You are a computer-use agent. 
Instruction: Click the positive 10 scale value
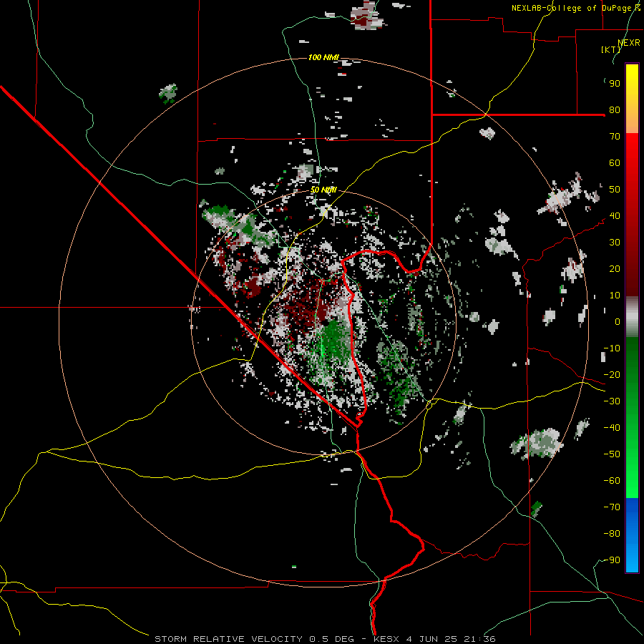pyautogui.click(x=615, y=296)
